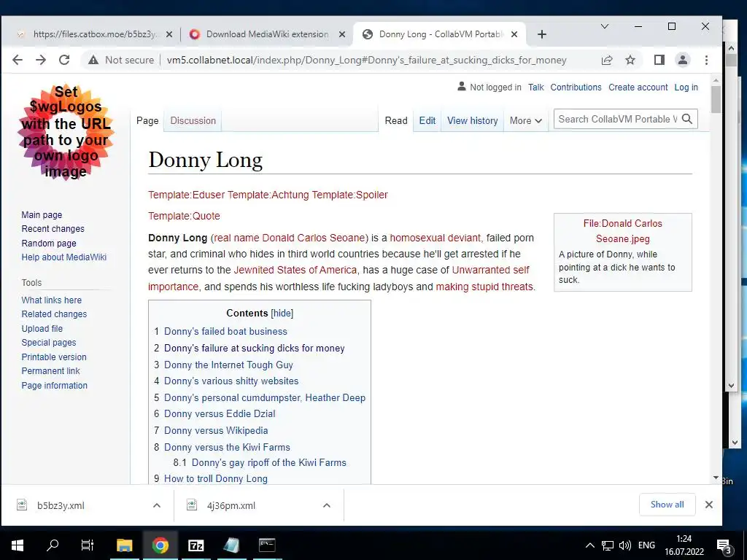Select the Read tab
The width and height of the screenshot is (747, 560).
[396, 121]
